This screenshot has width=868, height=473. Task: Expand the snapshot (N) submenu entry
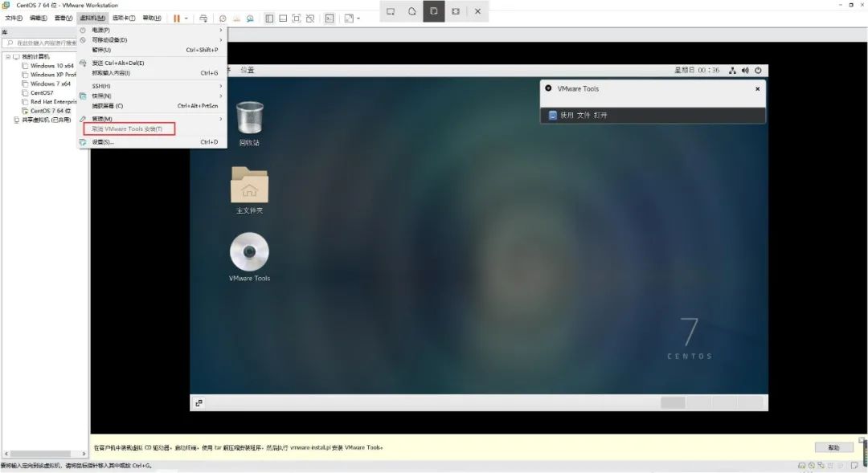(152, 96)
